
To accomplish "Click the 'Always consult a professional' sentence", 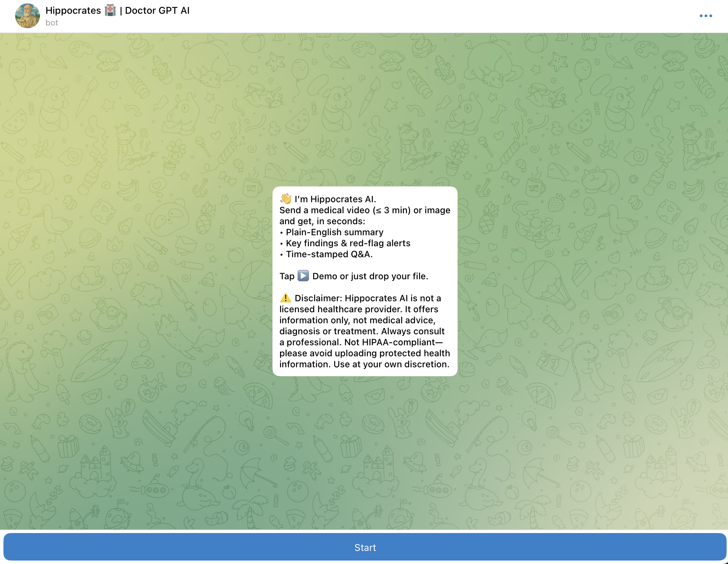I will [412, 331].
